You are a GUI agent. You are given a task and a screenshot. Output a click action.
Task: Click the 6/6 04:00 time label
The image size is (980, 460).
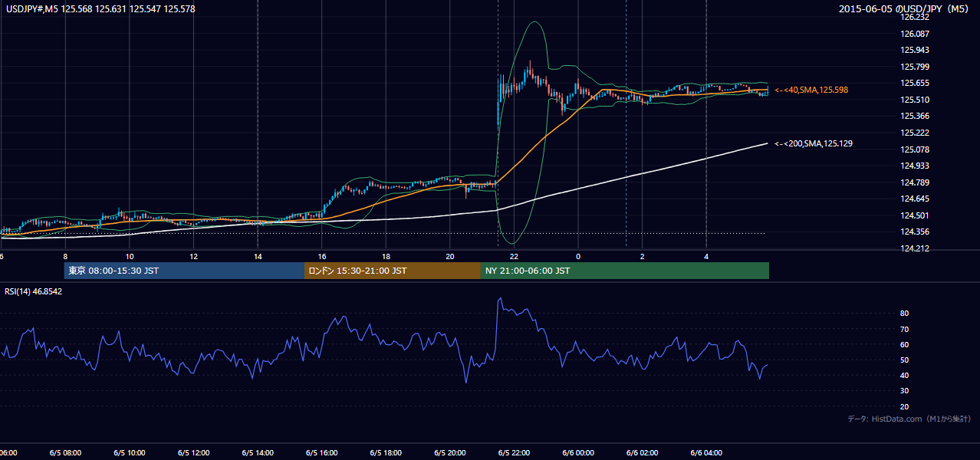[x=706, y=453]
